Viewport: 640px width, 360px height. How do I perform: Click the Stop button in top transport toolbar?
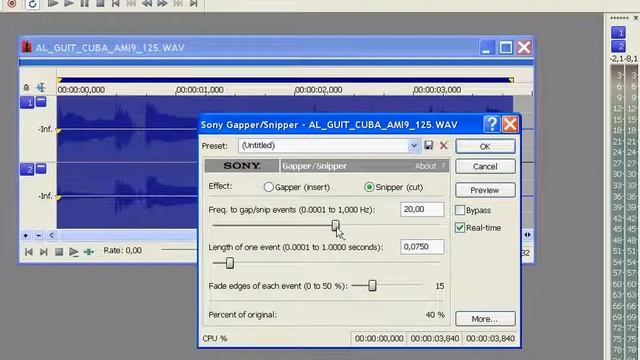click(x=100, y=4)
